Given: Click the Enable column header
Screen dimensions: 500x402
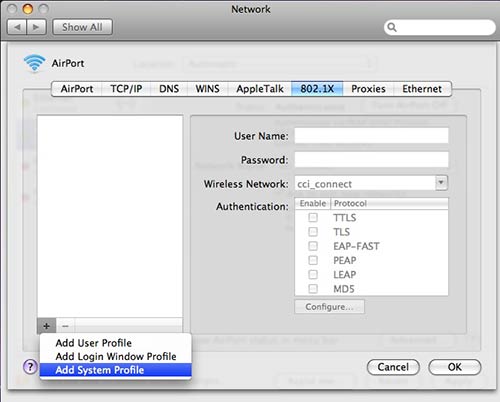Looking at the screenshot, I should [313, 203].
